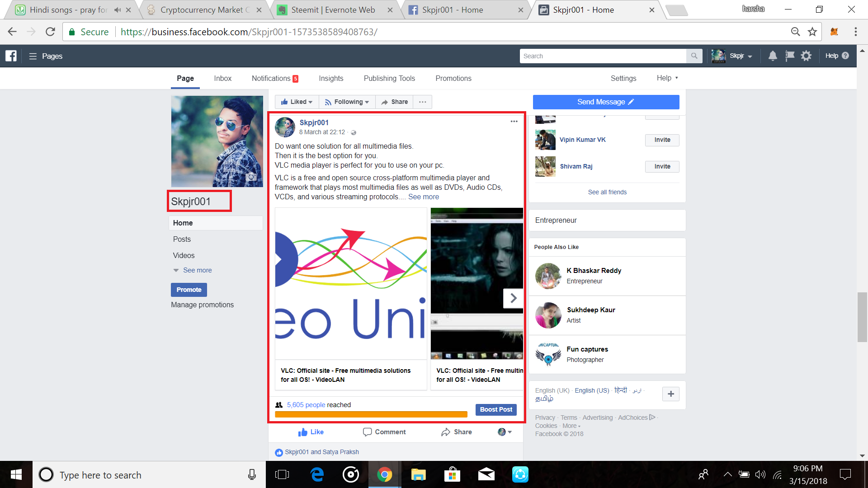Click See all friends link
868x488 pixels.
607,192
